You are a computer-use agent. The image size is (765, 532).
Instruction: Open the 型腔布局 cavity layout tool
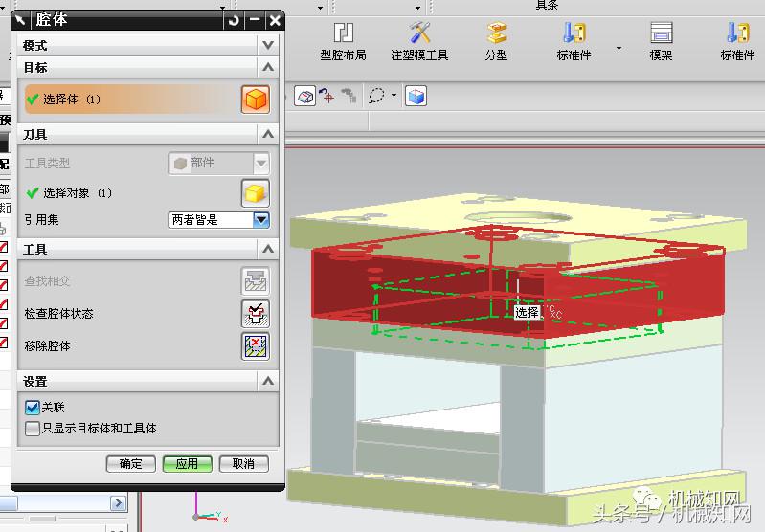(343, 42)
